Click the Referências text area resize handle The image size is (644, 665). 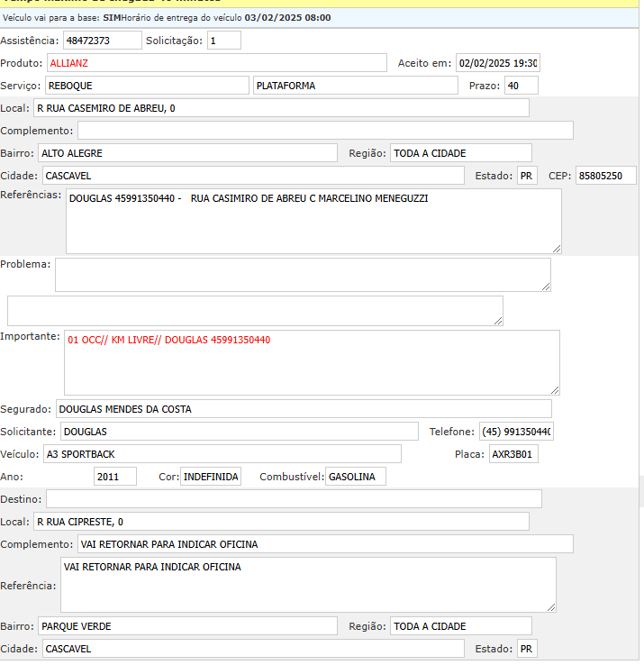click(x=557, y=249)
